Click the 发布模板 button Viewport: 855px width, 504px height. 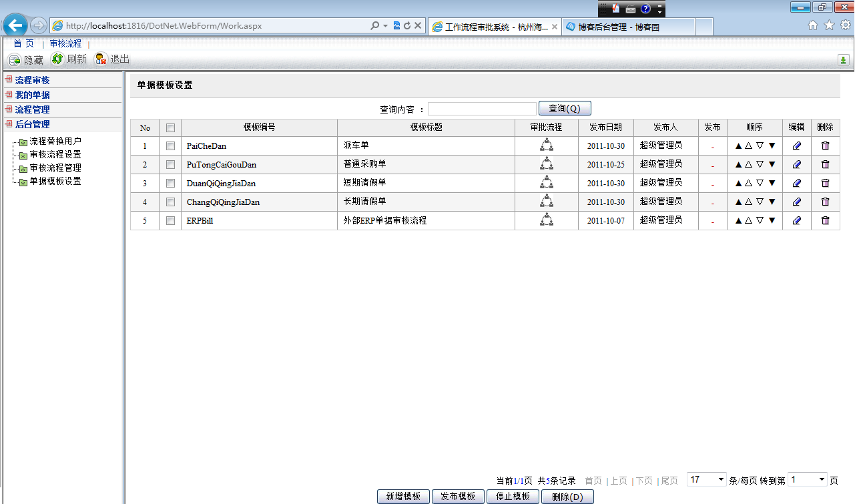click(458, 497)
